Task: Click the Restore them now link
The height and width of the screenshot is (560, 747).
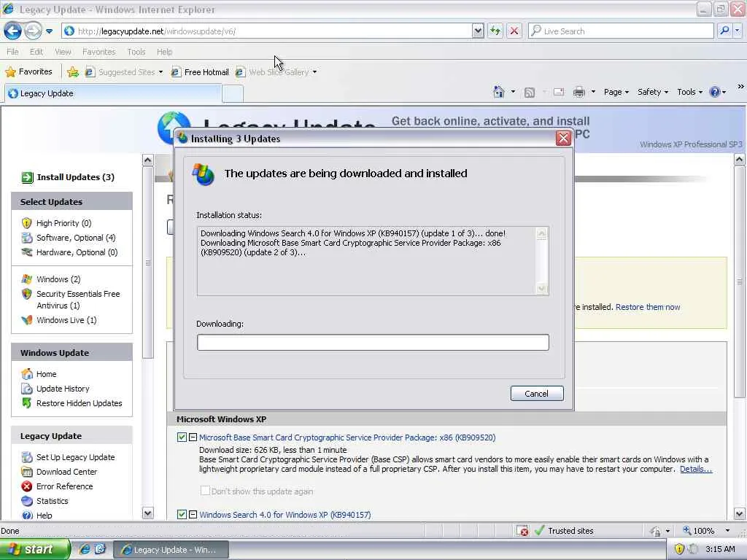Action: (648, 307)
